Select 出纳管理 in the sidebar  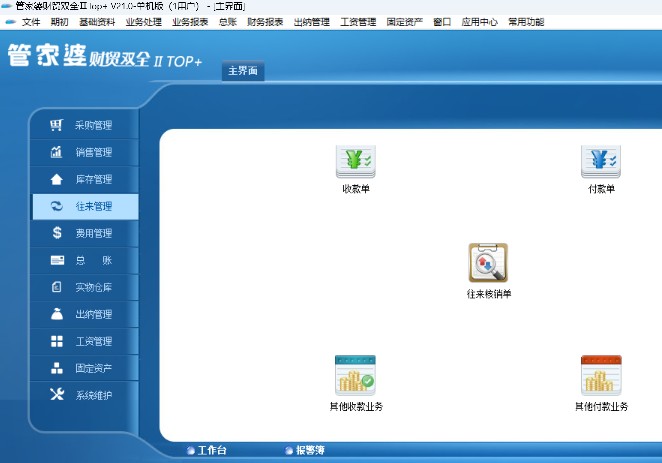tap(85, 314)
